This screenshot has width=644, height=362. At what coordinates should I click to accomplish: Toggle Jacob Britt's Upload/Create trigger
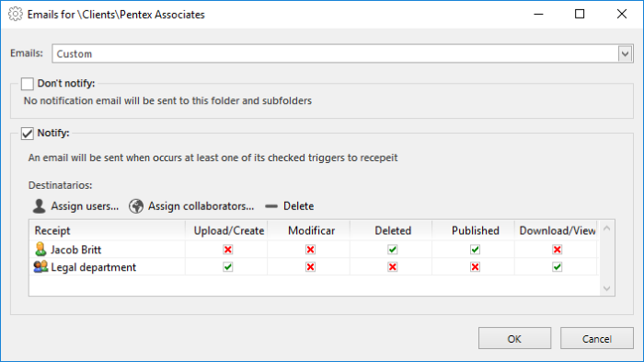228,250
